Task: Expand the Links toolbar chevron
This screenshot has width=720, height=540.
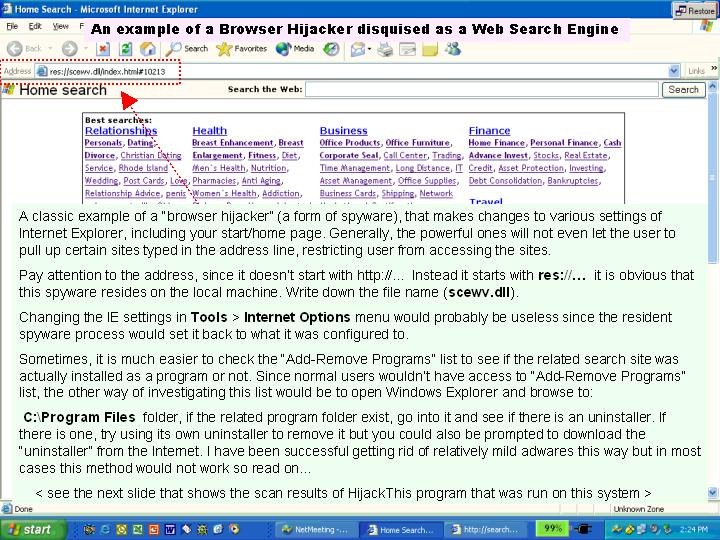Action: pos(714,68)
